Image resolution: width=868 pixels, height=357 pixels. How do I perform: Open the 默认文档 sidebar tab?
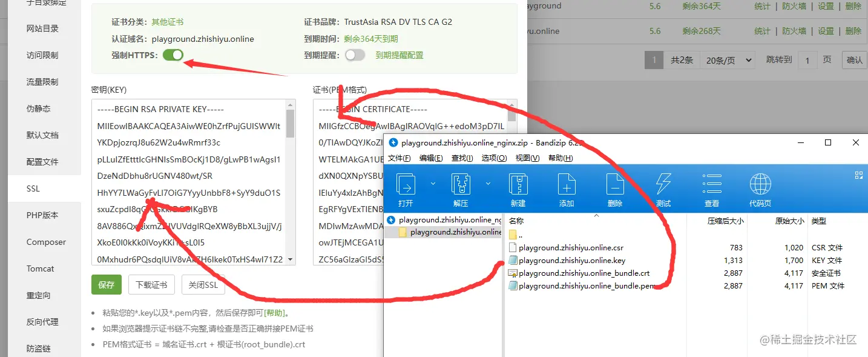pyautogui.click(x=44, y=135)
